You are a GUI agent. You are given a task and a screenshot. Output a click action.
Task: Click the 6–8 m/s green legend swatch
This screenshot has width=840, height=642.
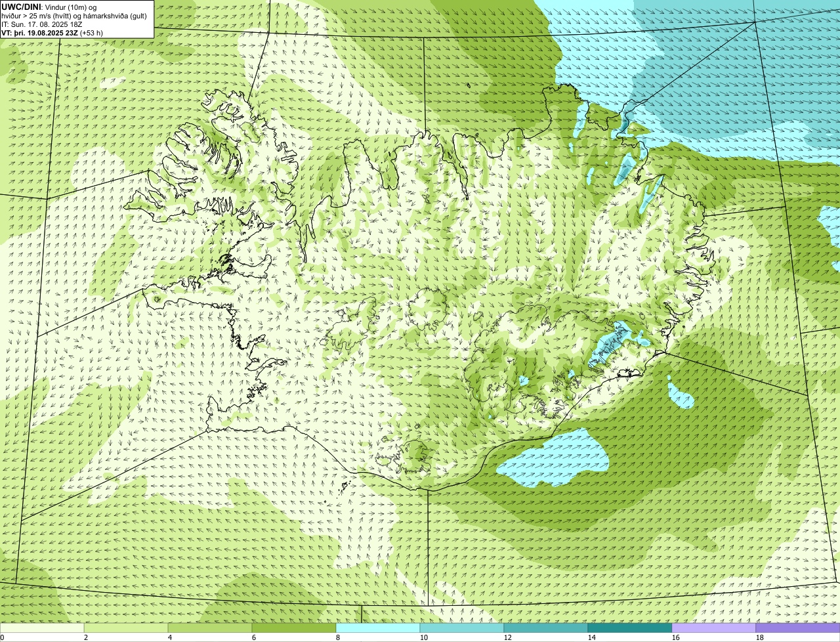(294, 628)
